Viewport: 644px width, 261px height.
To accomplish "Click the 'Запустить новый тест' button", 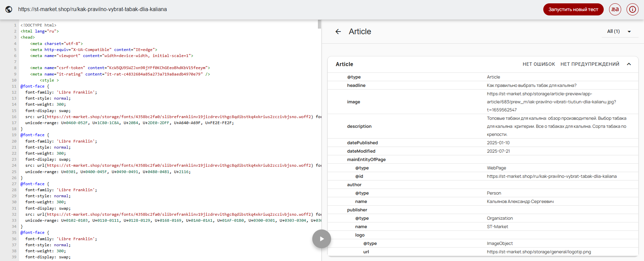I will [x=573, y=9].
